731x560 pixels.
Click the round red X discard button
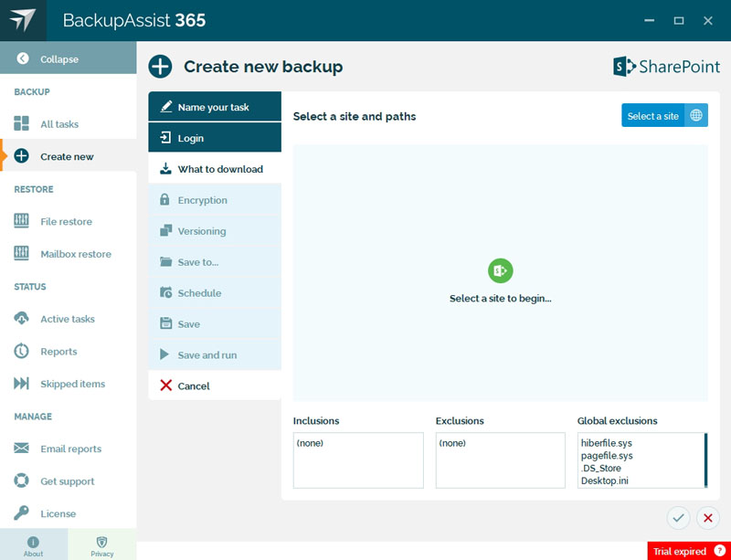point(707,518)
